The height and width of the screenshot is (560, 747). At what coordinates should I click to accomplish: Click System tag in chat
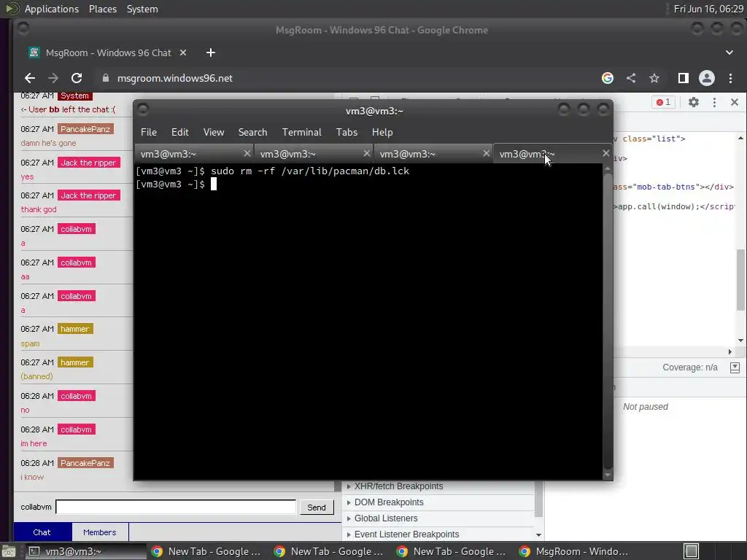(x=75, y=96)
